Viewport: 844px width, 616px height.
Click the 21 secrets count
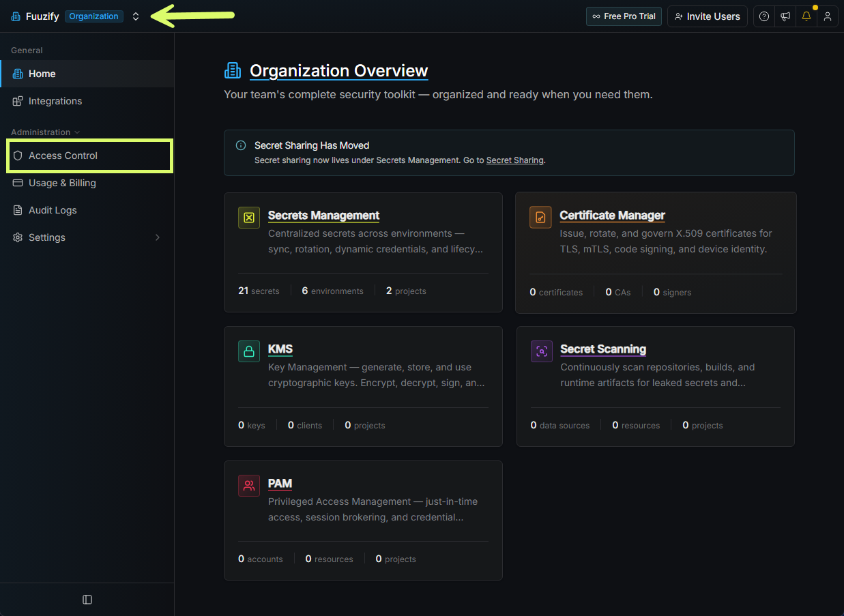pyautogui.click(x=259, y=291)
